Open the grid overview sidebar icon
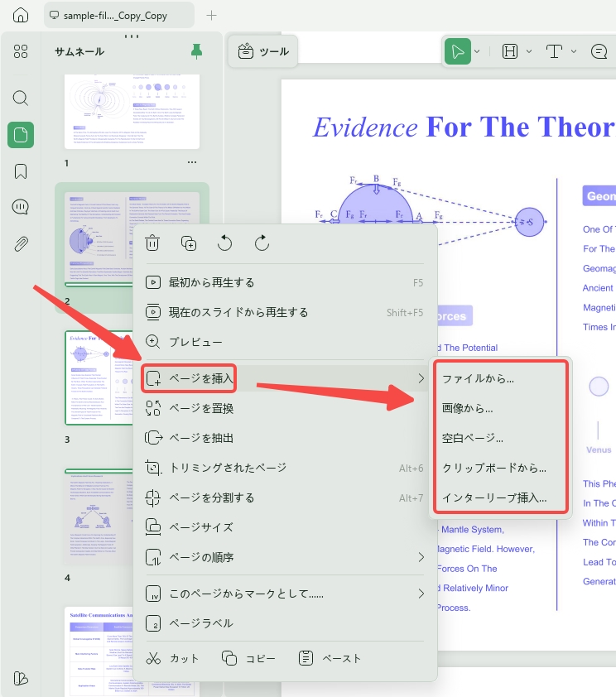The height and width of the screenshot is (697, 616). pyautogui.click(x=21, y=51)
